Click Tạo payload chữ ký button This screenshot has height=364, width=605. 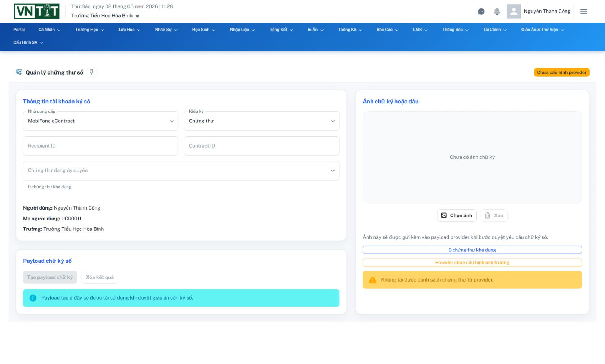[50, 277]
